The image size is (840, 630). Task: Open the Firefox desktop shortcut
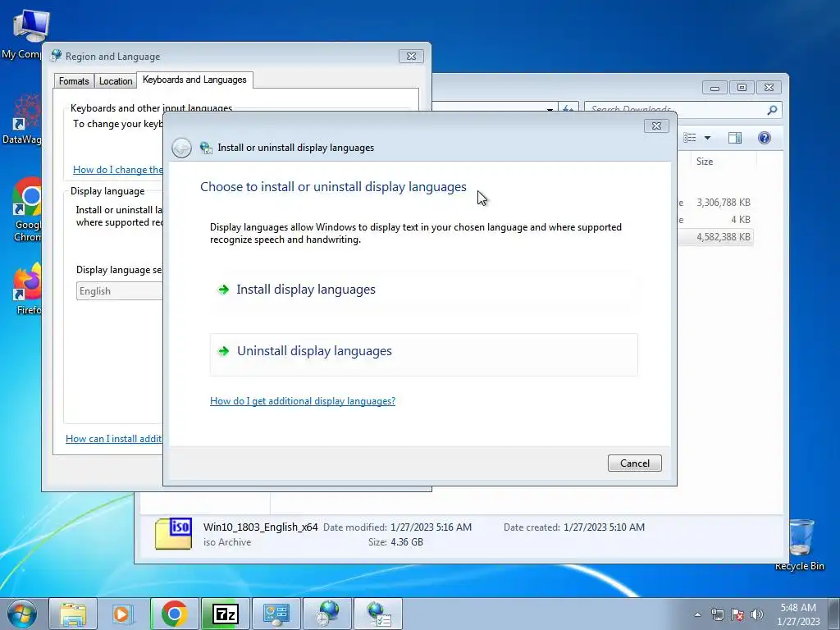[x=27, y=290]
